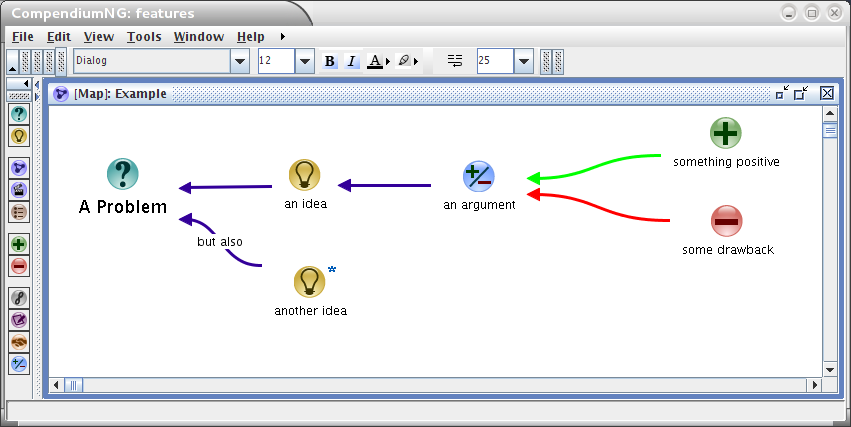Select the Idea lightbulb tool in the palette
The image size is (851, 427).
click(19, 136)
